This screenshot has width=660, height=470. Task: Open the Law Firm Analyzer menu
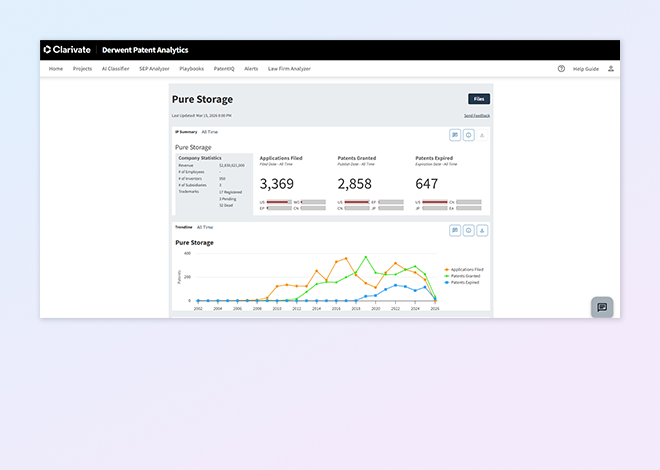(x=289, y=69)
